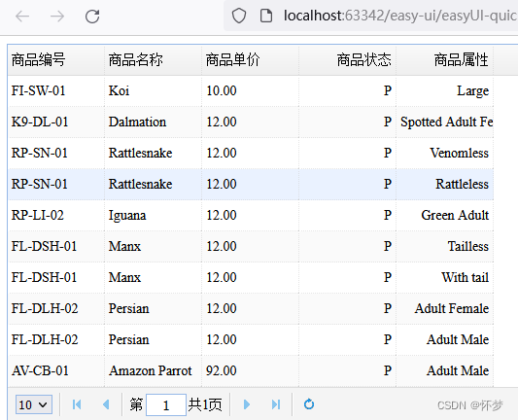Click status P in the Iguana row
The height and width of the screenshot is (420, 518).
point(348,215)
